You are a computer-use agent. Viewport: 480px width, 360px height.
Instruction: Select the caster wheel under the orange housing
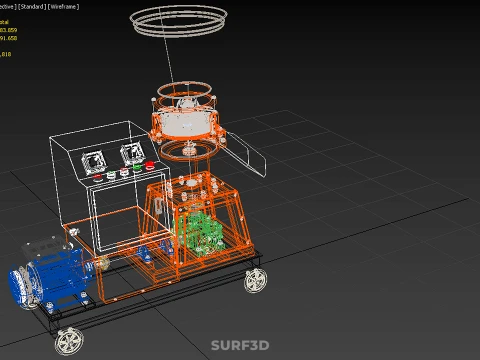tap(256, 281)
